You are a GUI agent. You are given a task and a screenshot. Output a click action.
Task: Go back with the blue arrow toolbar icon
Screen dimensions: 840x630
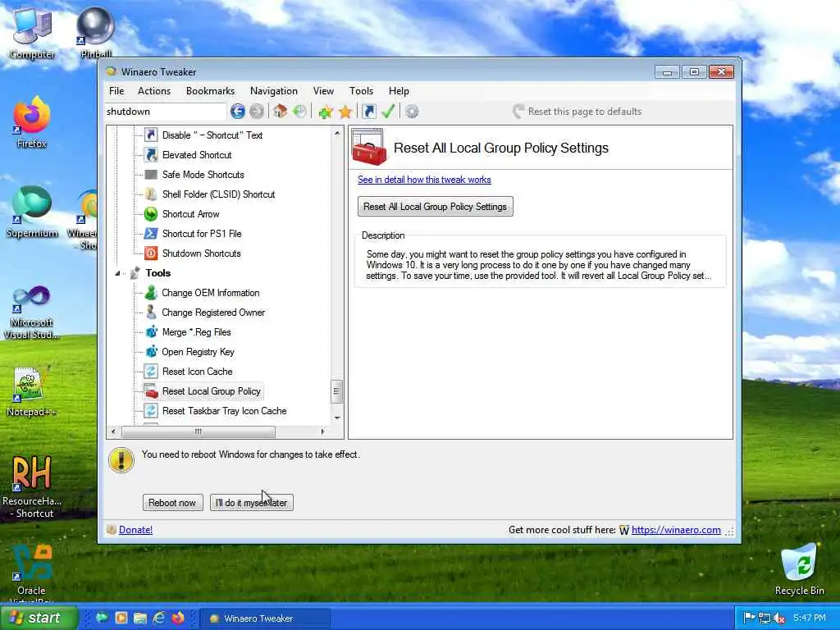tap(237, 112)
